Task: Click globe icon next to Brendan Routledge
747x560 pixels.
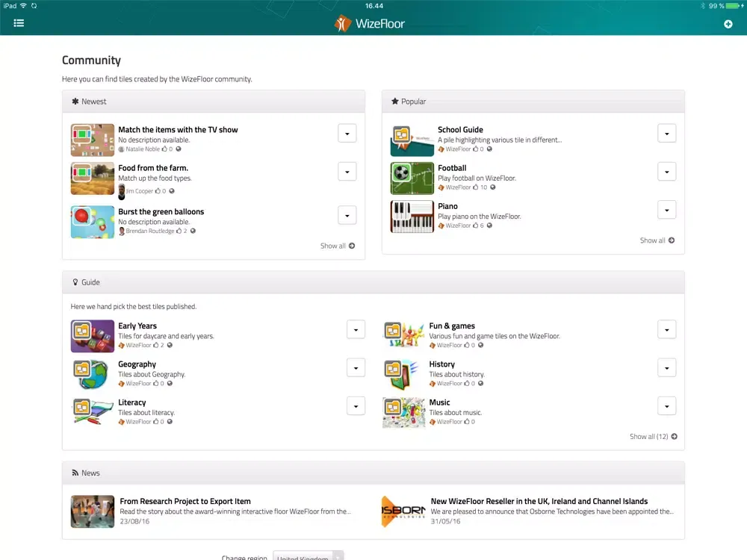Action: tap(193, 231)
